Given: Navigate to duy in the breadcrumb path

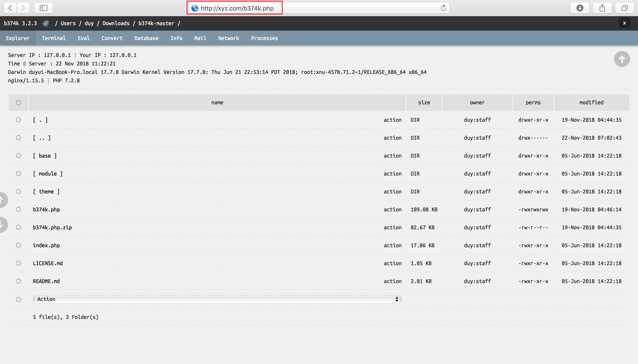Looking at the screenshot, I should [89, 23].
